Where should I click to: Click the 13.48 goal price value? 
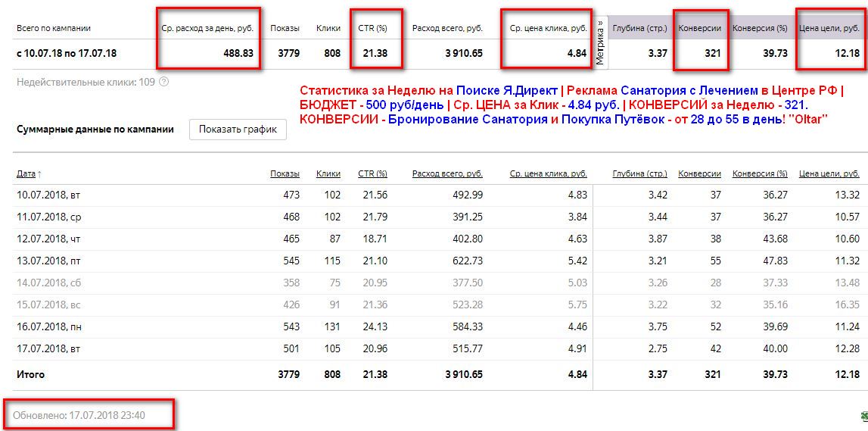click(848, 283)
